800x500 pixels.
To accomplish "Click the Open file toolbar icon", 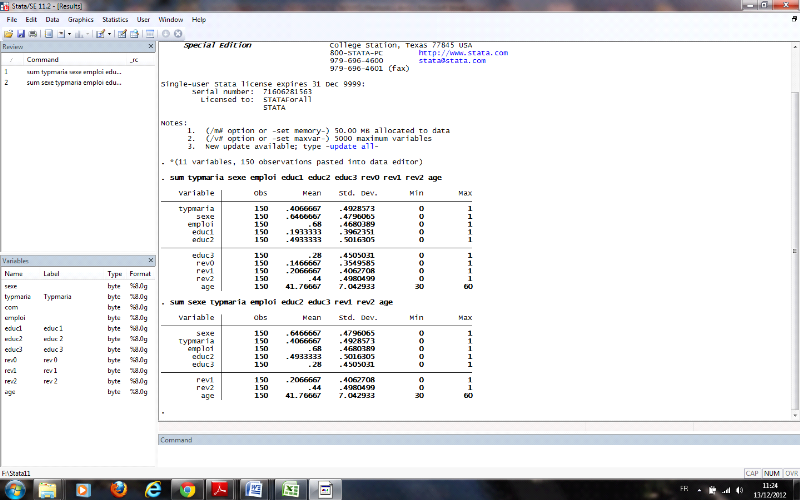I will [x=8, y=34].
